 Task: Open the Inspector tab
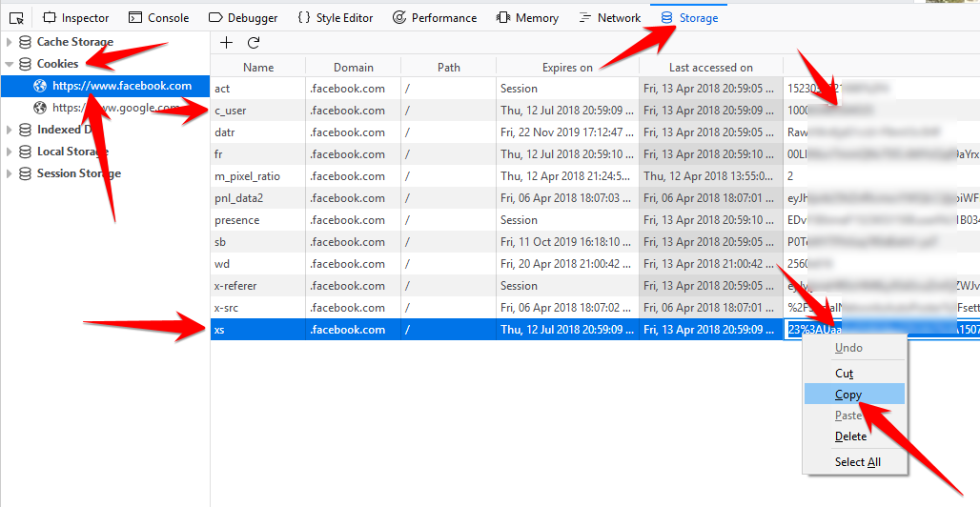(x=75, y=18)
